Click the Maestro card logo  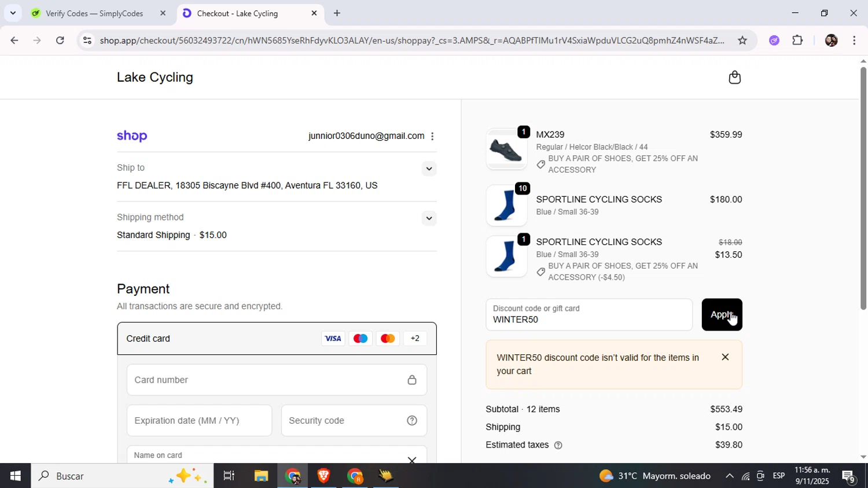click(x=360, y=339)
